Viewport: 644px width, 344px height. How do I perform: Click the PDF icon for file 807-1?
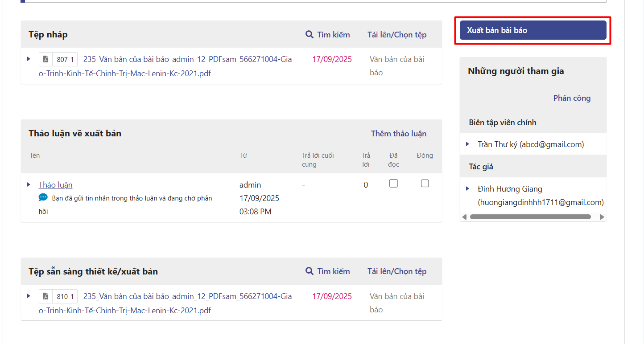[45, 59]
